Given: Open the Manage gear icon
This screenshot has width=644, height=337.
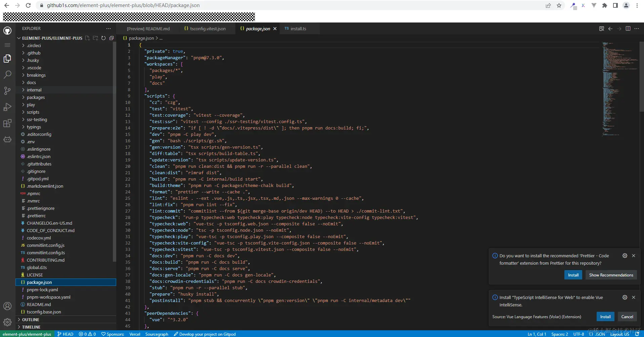Looking at the screenshot, I should pos(7,322).
